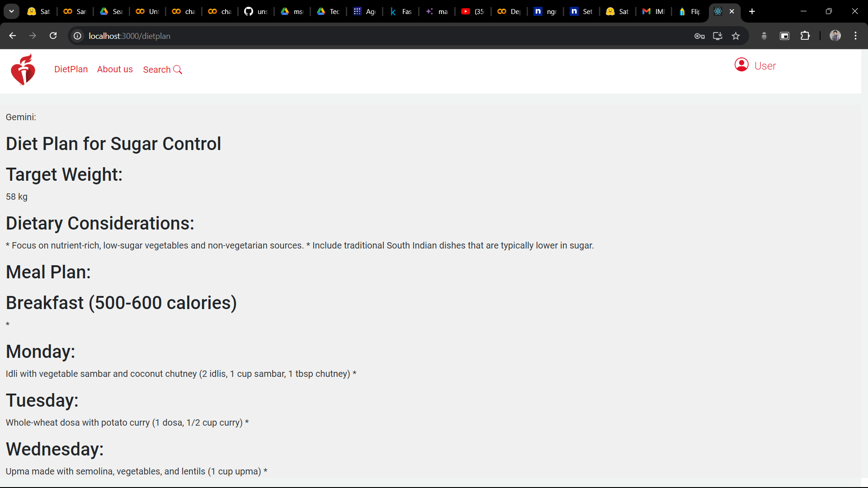Open the Chrome profile picture
868x488 pixels.
(x=835, y=36)
